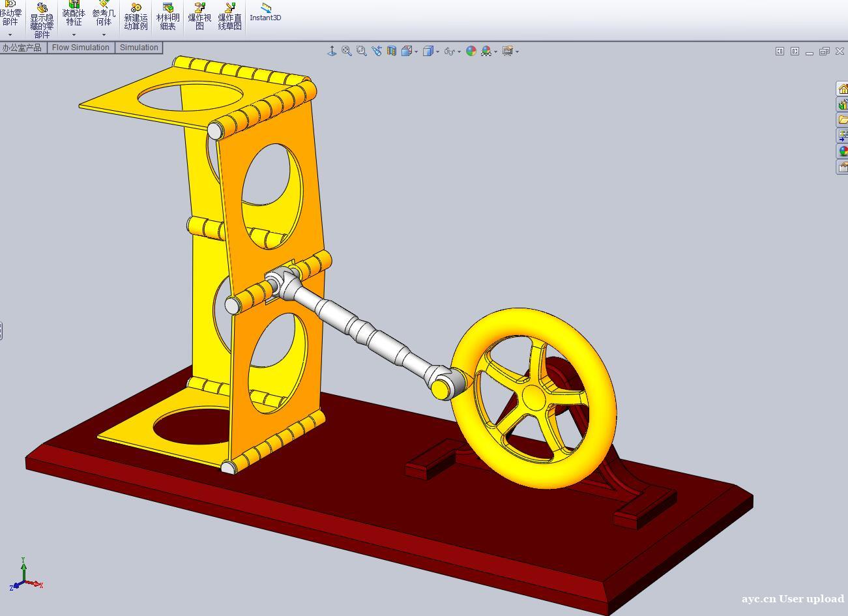Open SolidWorks Resources home tab in task pane
Screen dimensions: 848x616
(x=842, y=89)
